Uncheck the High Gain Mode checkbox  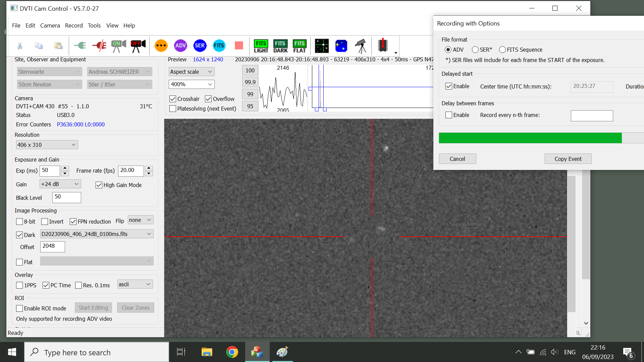coord(99,185)
